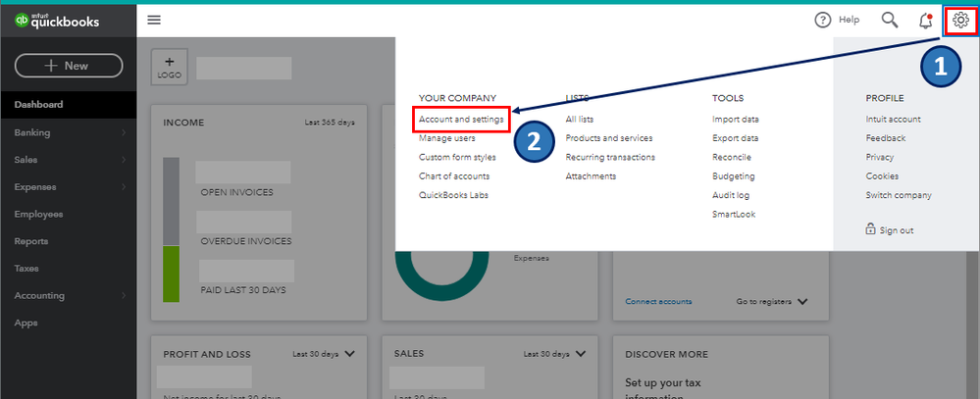Open Profit and Loss period dropdown

click(x=323, y=354)
